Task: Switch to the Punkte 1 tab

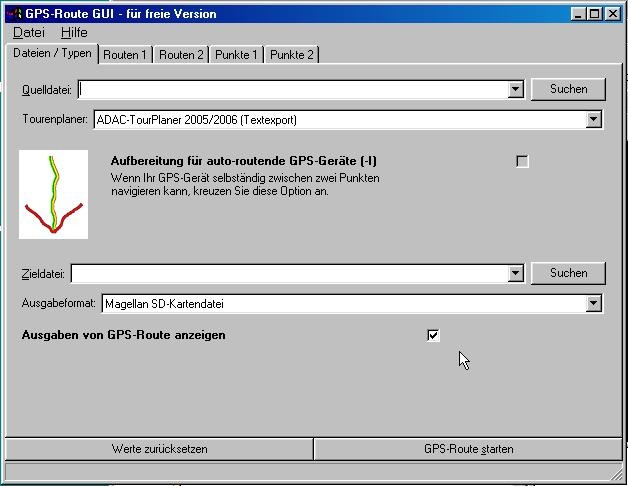Action: tap(236, 54)
